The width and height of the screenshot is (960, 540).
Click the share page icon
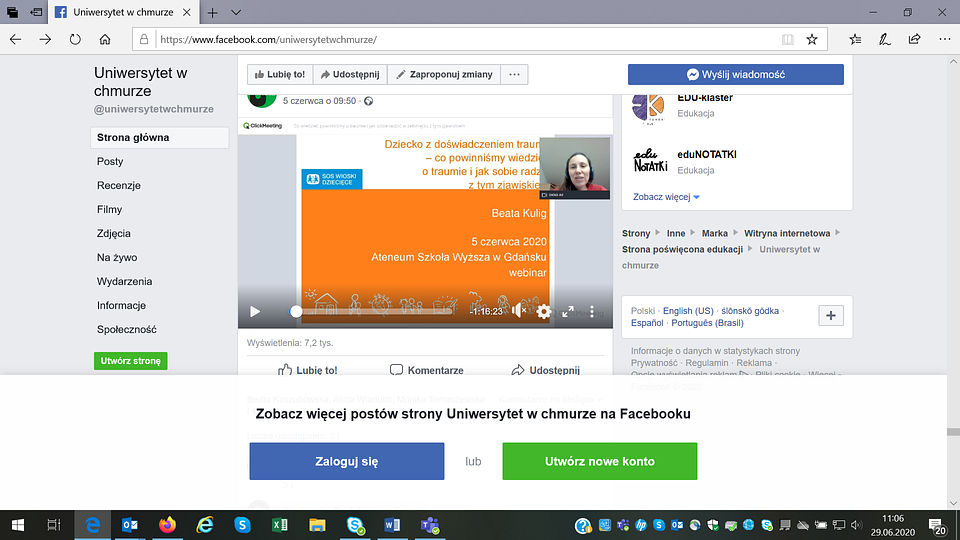pos(914,39)
